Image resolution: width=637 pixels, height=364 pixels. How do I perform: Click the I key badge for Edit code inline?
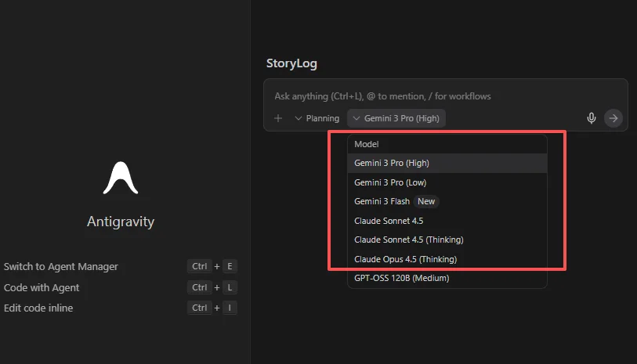tap(230, 308)
